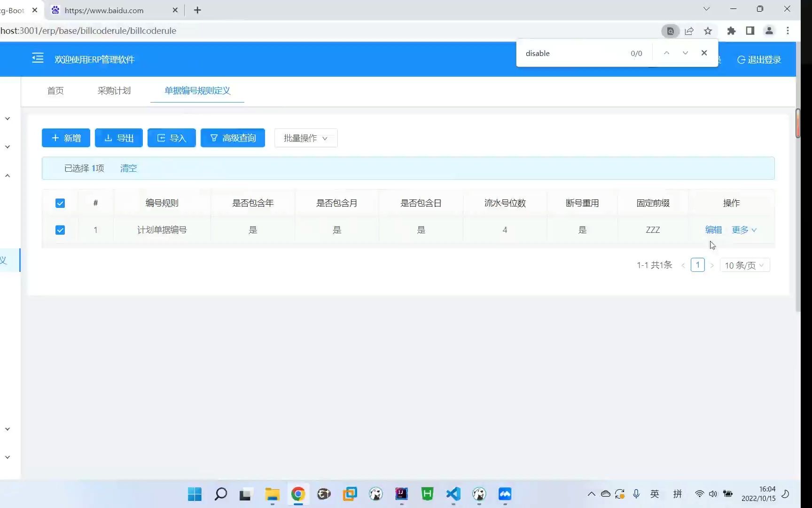Click pagination page 1 button
812x508 pixels.
(698, 265)
